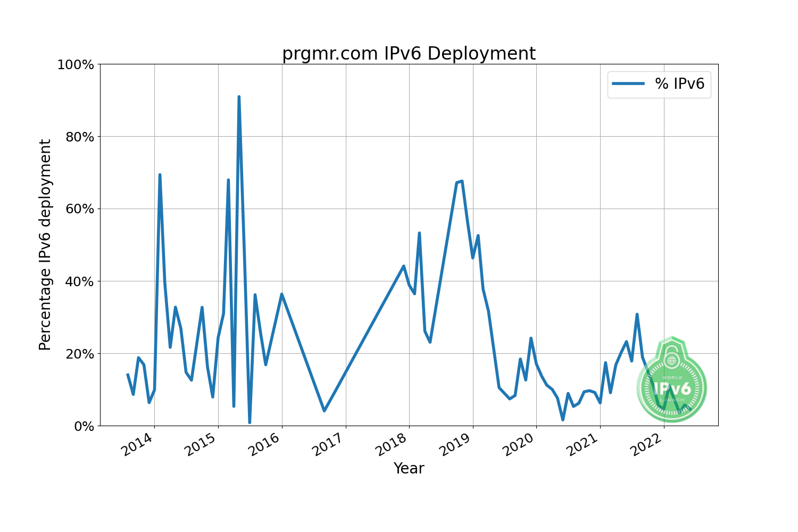Screen dimensions: 798x532
Task: Click the 100% y-axis tick label
Action: click(x=75, y=65)
